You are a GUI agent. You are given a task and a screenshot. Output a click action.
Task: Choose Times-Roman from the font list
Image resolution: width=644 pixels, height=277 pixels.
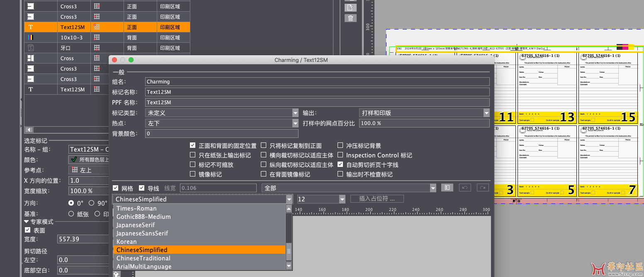(x=199, y=208)
